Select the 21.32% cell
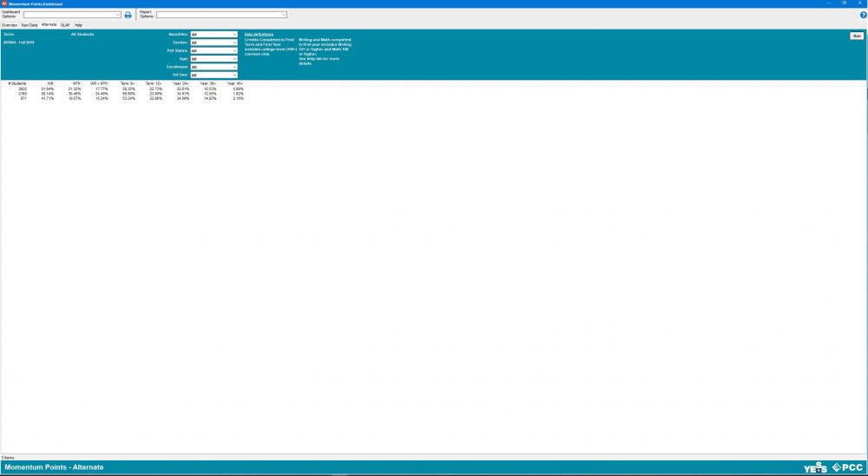This screenshot has width=868, height=476. coord(75,89)
